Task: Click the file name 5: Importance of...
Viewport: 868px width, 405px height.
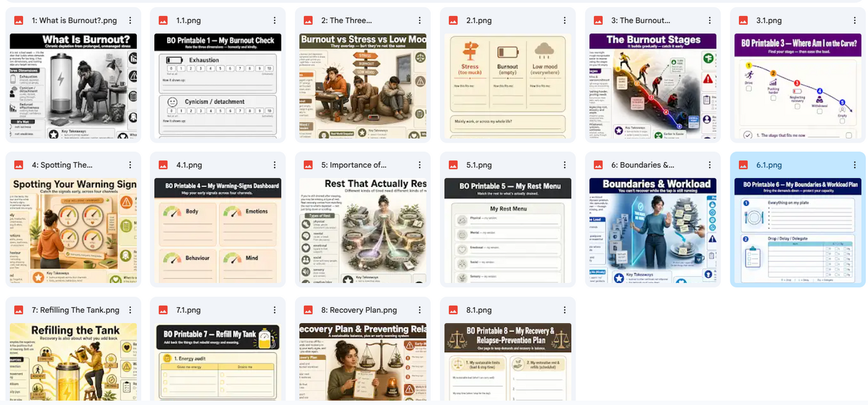Action: (354, 165)
